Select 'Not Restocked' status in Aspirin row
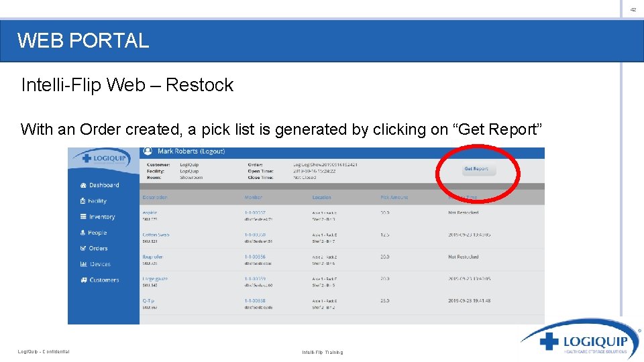The width and height of the screenshot is (644, 362). pos(464,213)
